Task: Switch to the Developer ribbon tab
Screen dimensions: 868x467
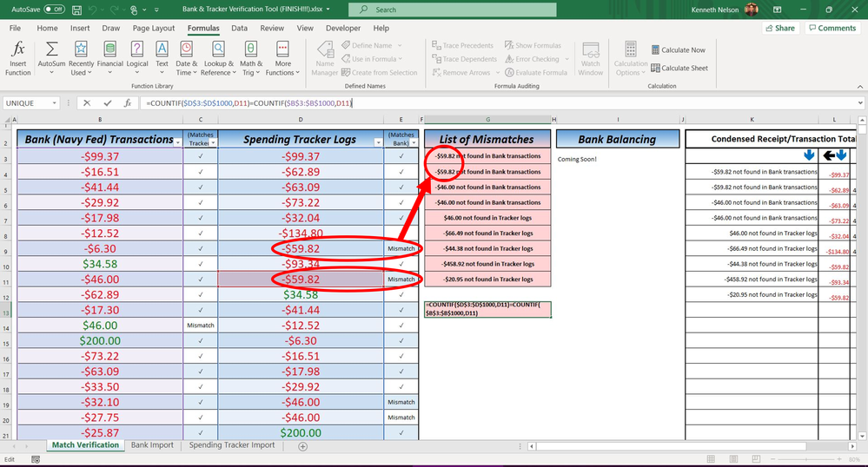Action: tap(343, 29)
